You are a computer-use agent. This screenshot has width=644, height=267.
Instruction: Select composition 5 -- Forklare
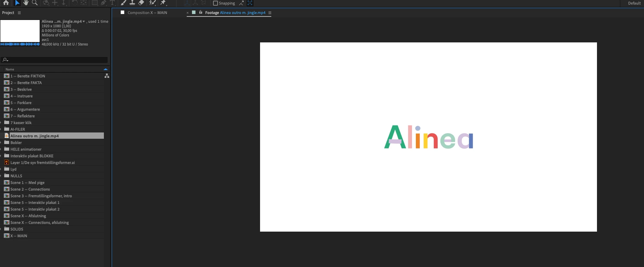point(21,103)
